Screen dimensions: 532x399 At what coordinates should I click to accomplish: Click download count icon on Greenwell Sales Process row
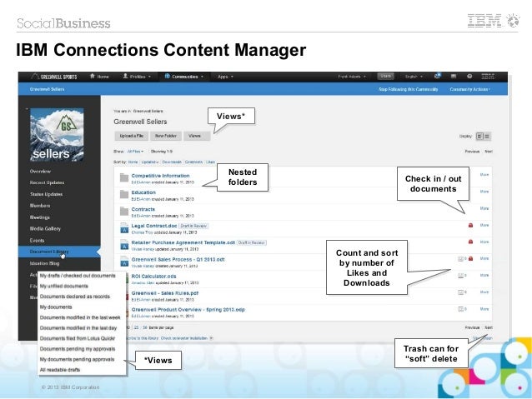click(460, 259)
